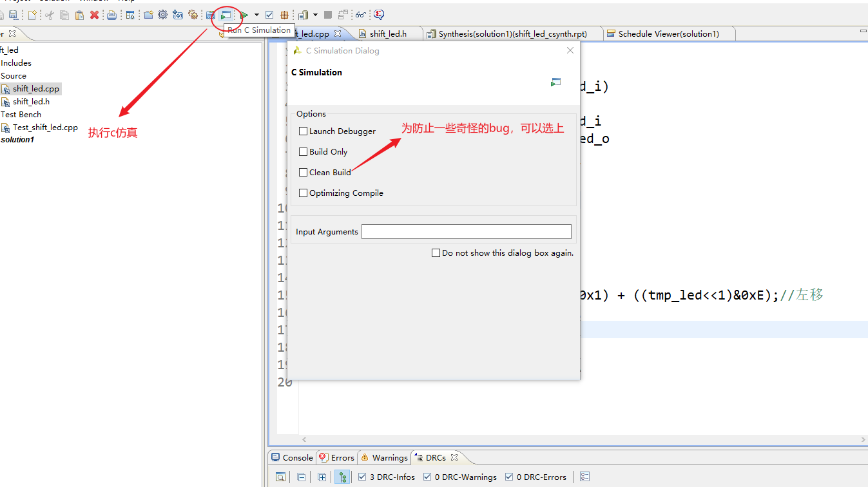Open the Console tab

click(291, 458)
